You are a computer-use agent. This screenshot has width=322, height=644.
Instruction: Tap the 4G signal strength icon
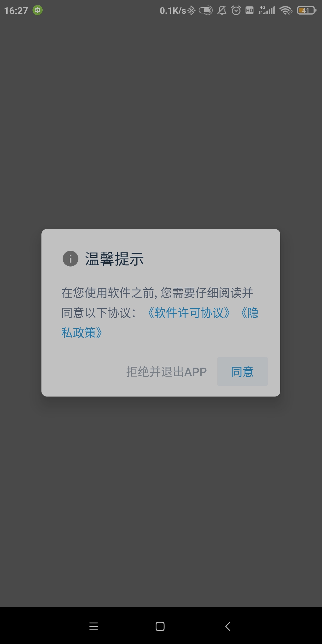point(267,10)
